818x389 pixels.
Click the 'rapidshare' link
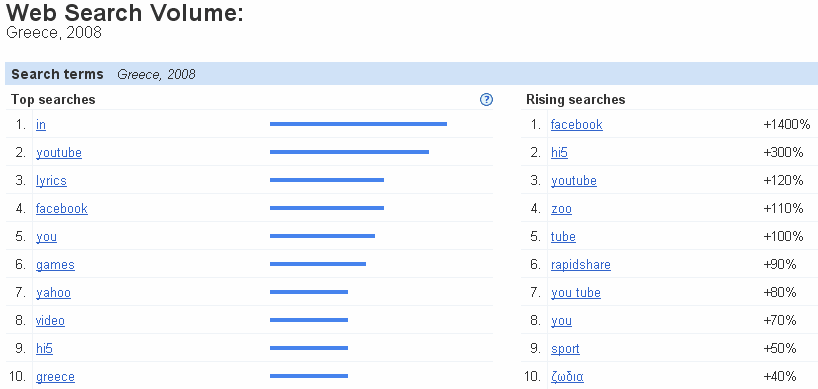581,265
